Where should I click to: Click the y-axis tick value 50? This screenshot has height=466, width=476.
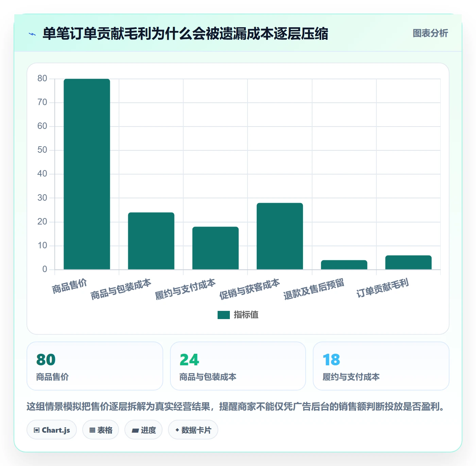[x=42, y=150]
